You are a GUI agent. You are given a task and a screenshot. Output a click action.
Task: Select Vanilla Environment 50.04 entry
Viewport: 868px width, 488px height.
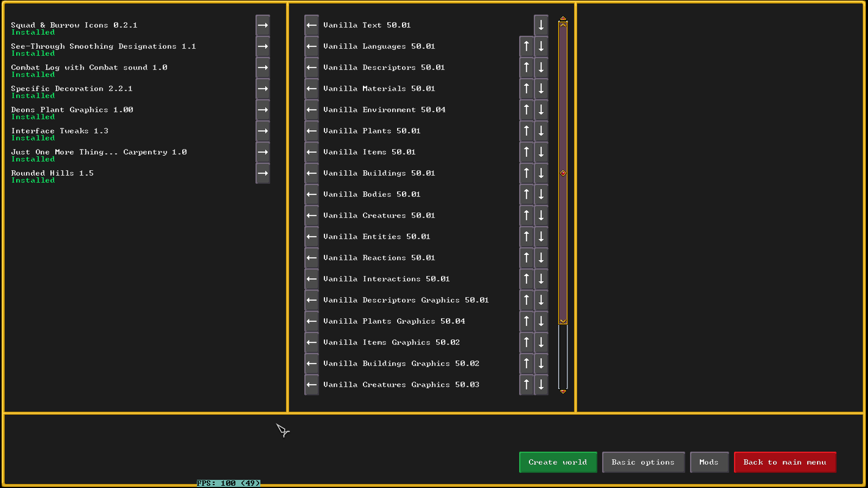click(384, 110)
